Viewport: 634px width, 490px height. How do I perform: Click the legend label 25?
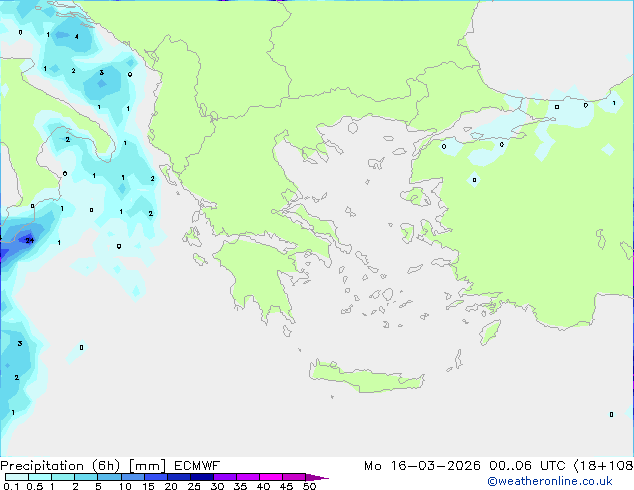(x=194, y=486)
